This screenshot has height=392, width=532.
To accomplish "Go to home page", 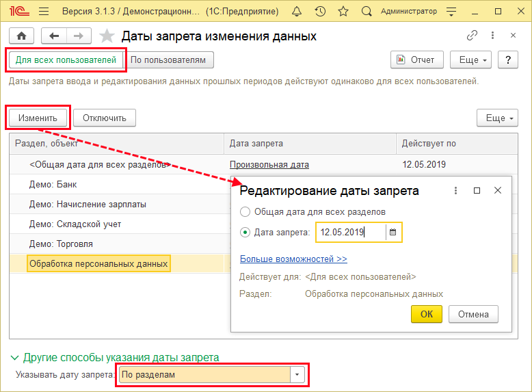I will pyautogui.click(x=21, y=36).
